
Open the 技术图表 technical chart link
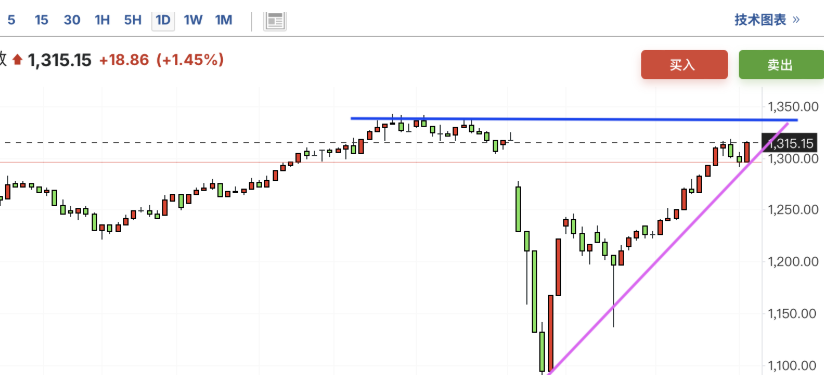(760, 20)
